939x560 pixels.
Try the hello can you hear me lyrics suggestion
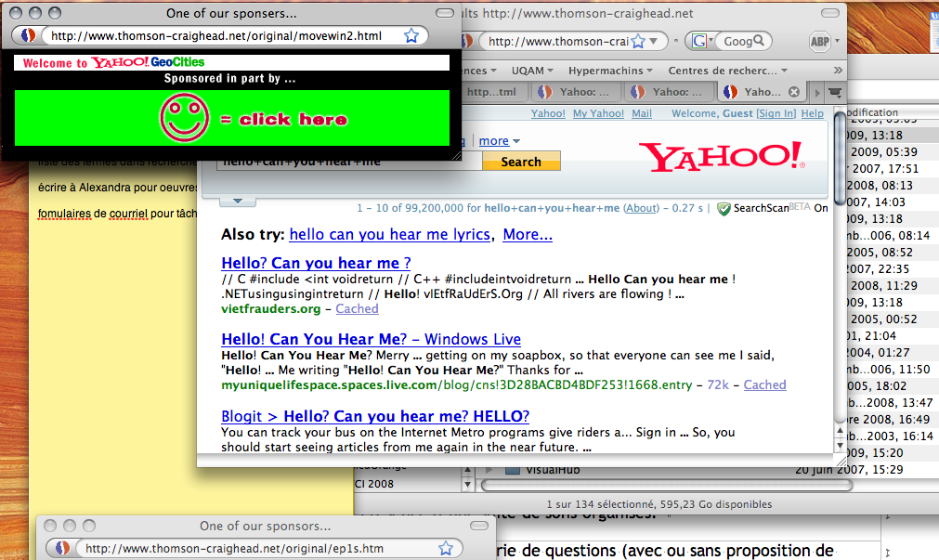[x=390, y=235]
